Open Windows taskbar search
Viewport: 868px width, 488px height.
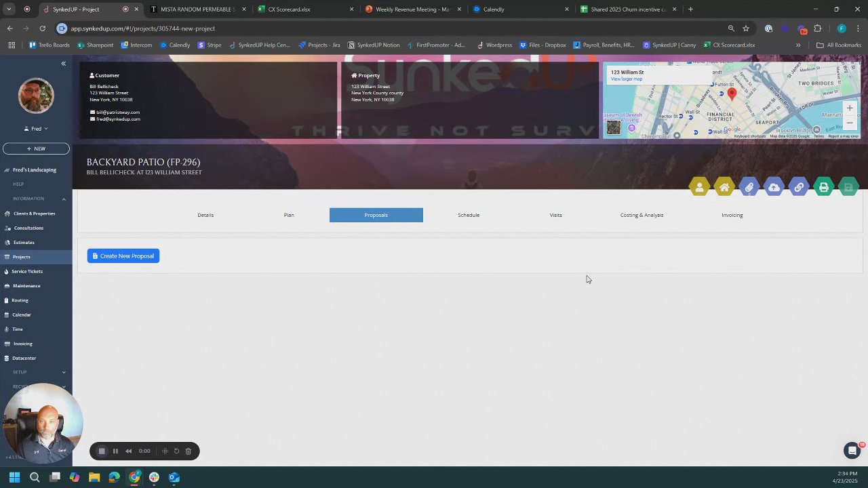coord(35,477)
